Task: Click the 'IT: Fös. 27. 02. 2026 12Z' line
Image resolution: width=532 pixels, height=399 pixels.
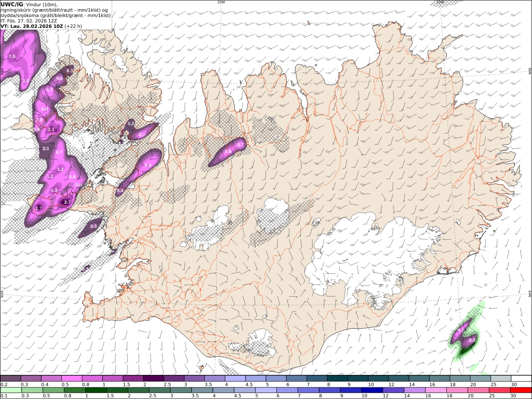Action: tap(29, 20)
